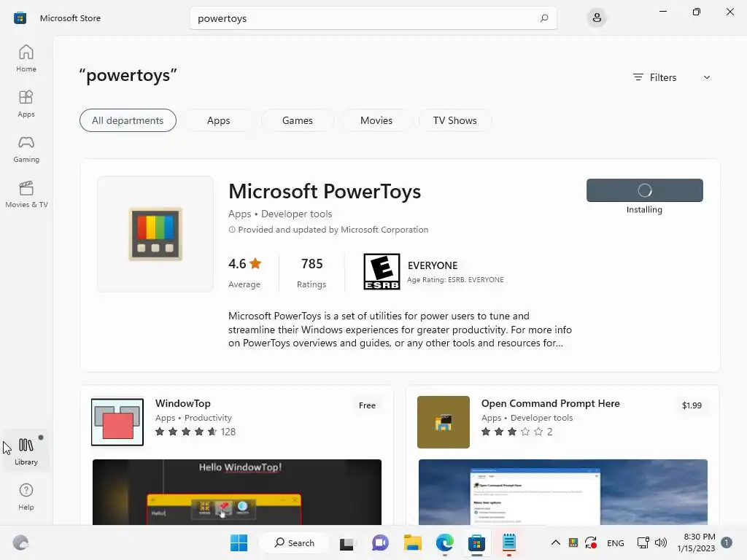Open the Home section in sidebar
Viewport: 747px width, 560px height.
point(26,58)
